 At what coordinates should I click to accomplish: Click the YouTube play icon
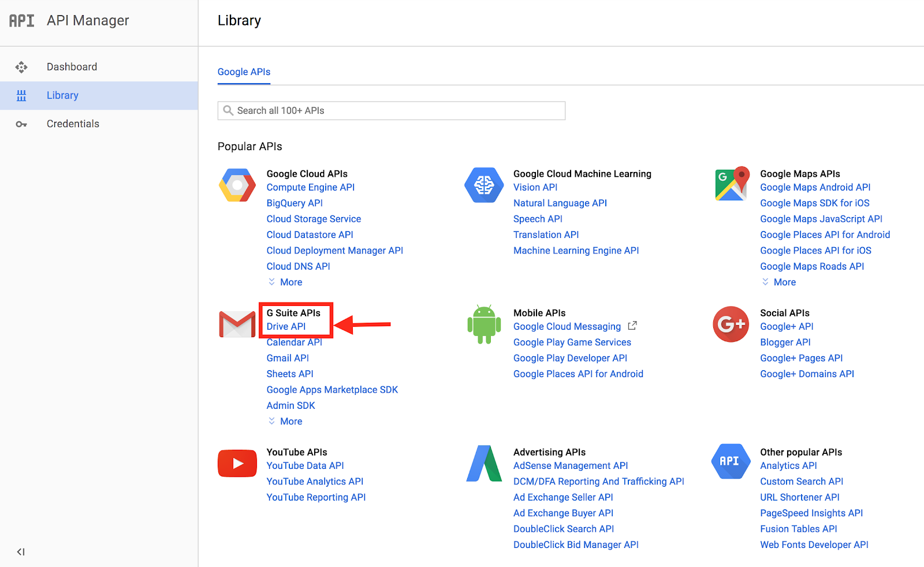[x=237, y=463]
